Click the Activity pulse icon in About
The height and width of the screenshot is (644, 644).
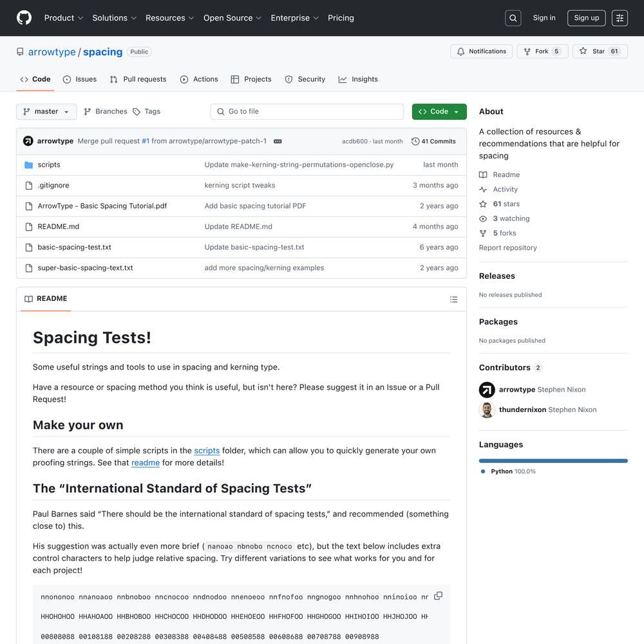click(483, 189)
